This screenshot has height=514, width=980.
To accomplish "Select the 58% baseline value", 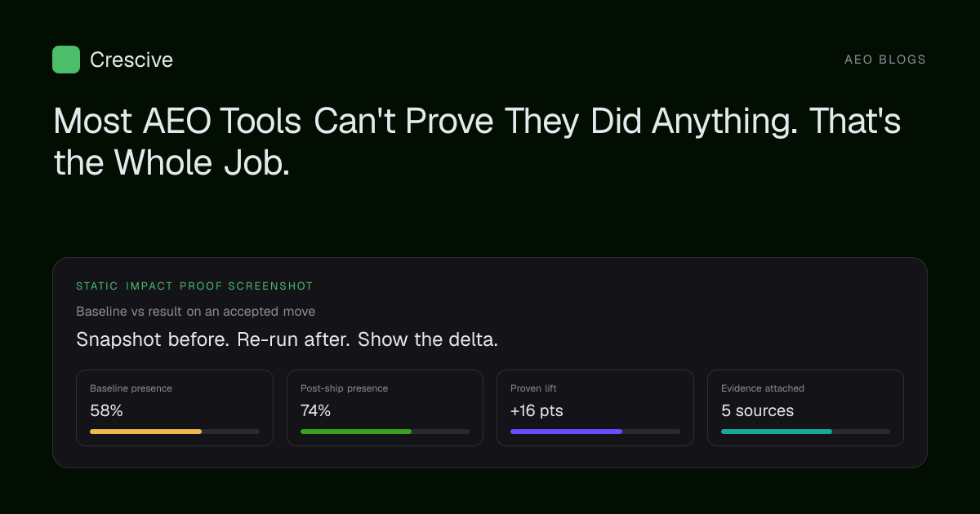I will click(106, 411).
